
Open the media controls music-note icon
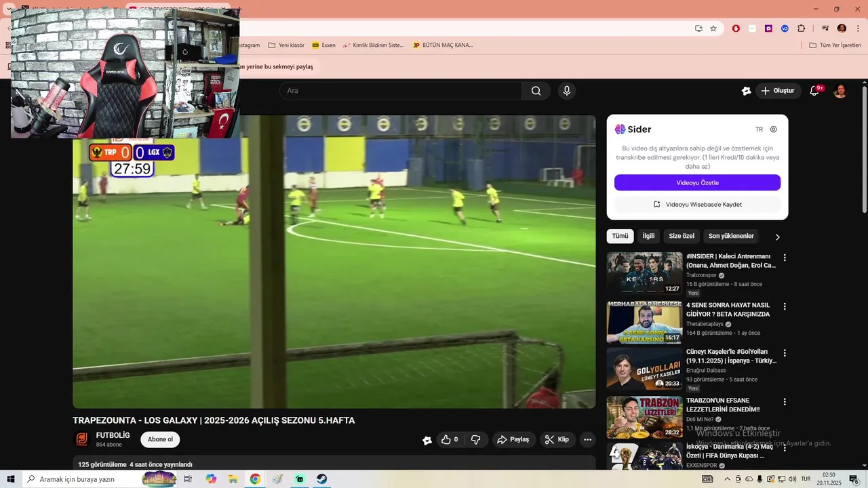point(825,28)
